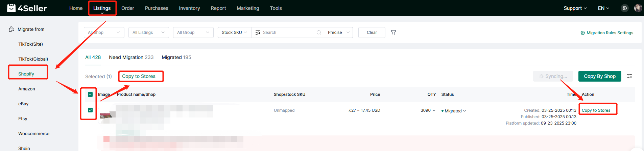The image size is (644, 151).
Task: Click the user profile avatar
Action: [x=638, y=8]
